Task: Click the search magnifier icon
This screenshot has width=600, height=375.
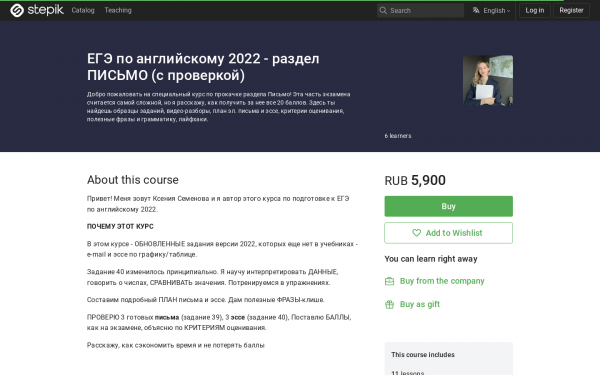Action: pyautogui.click(x=383, y=10)
